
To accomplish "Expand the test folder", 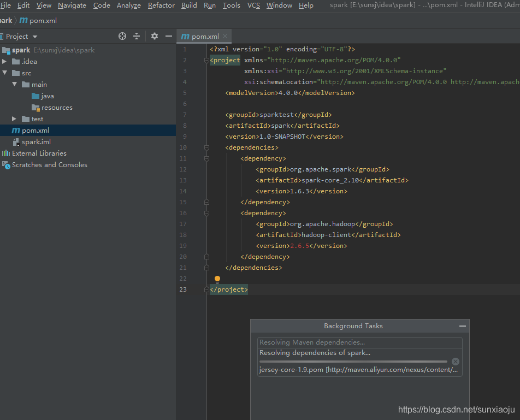I will tap(14, 119).
